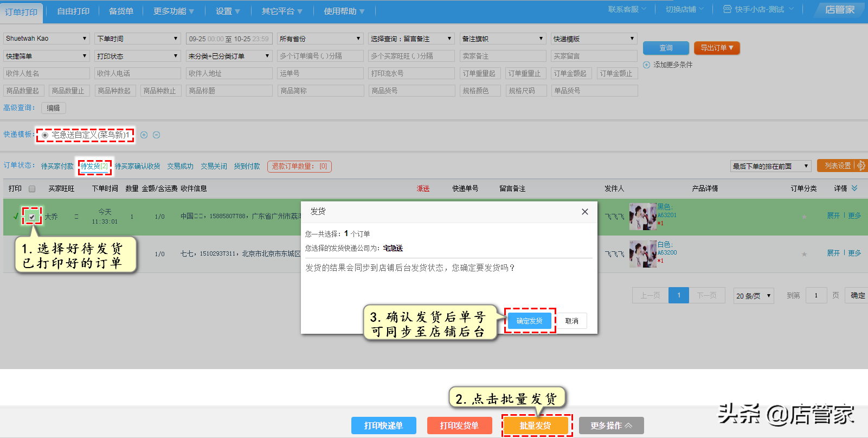
Task: Open the 20条/页 page size dropdown
Action: (x=753, y=296)
